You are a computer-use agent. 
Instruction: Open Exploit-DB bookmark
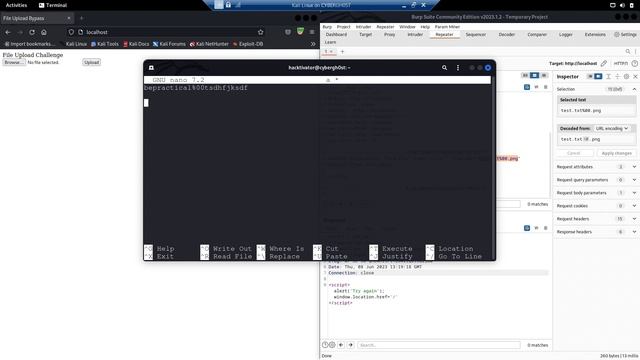click(x=248, y=44)
